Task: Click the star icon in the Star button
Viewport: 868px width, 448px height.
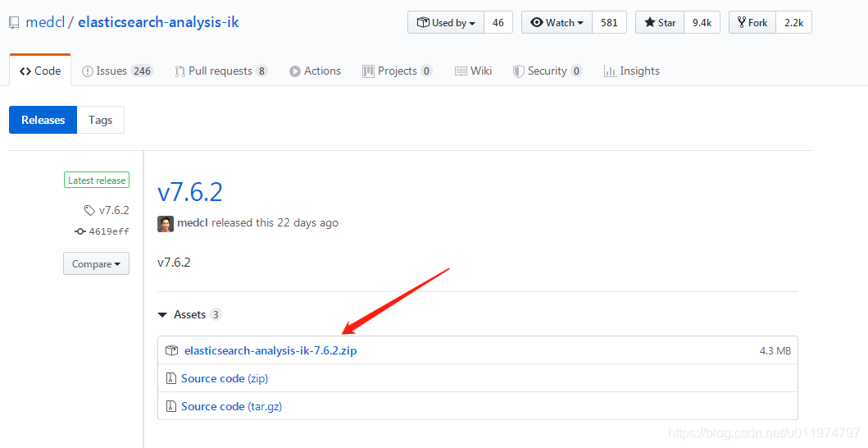Action: point(649,23)
